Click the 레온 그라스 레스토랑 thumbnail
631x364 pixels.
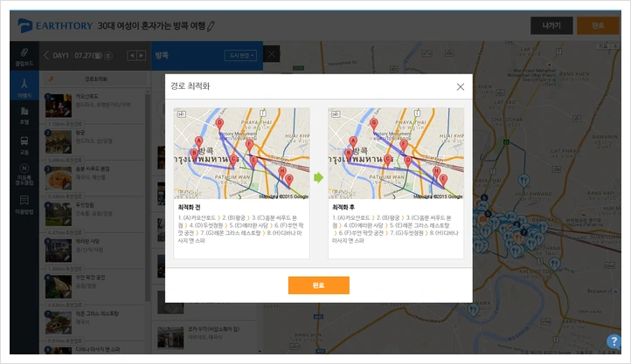pos(59,323)
